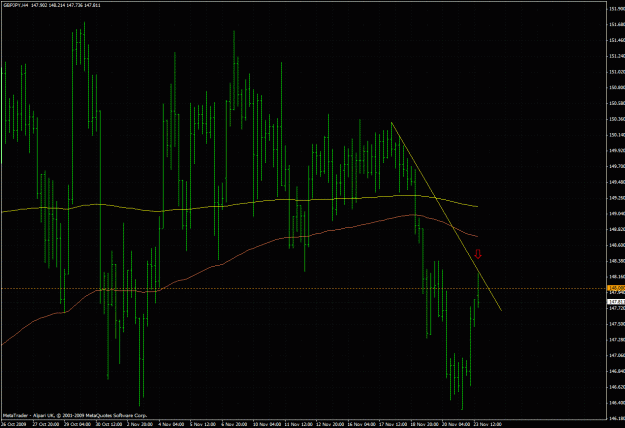Click the yellow moving average line

(239, 203)
